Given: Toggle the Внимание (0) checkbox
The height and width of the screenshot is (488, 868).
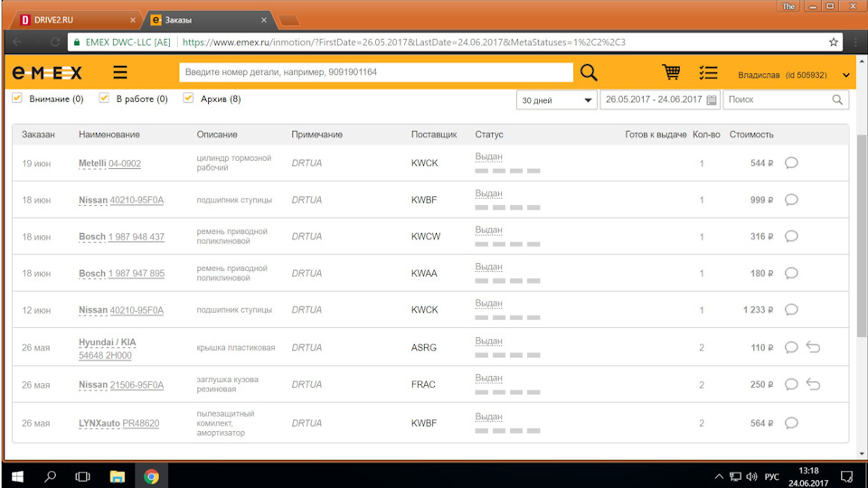Looking at the screenshot, I should click(x=17, y=98).
